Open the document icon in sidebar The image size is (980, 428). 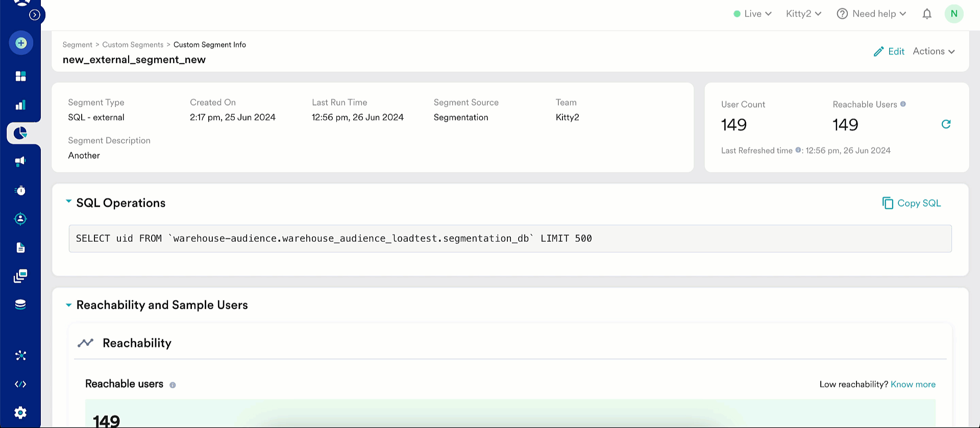[20, 247]
